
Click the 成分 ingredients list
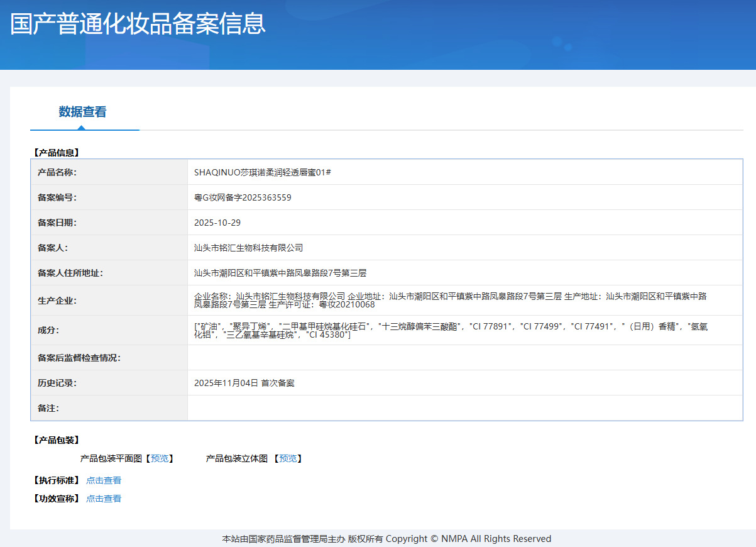(451, 330)
